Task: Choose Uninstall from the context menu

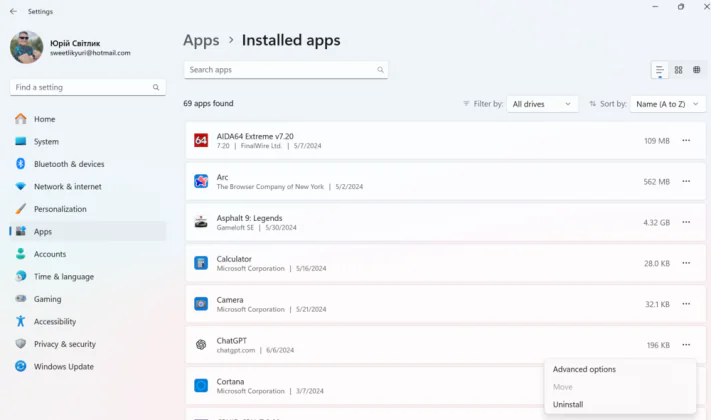Action: (620, 405)
